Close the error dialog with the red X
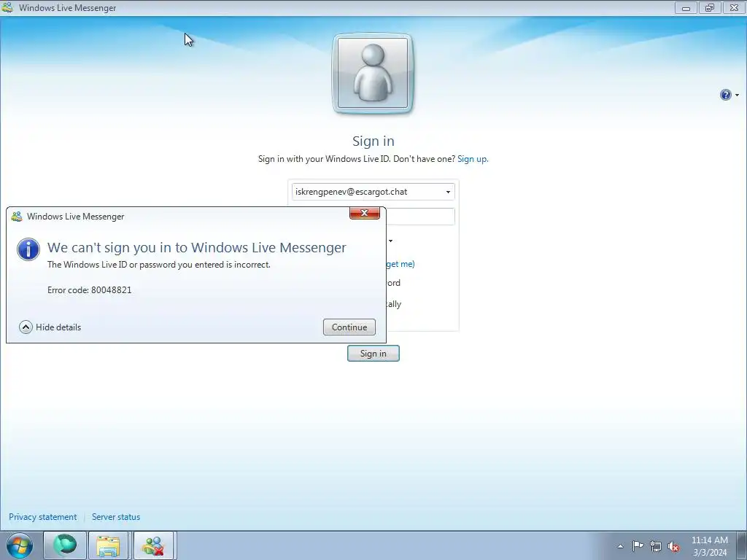Image resolution: width=747 pixels, height=560 pixels. [x=365, y=213]
